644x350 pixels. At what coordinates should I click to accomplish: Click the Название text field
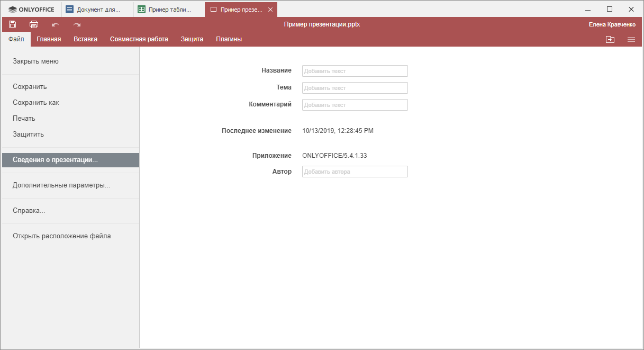click(x=355, y=71)
